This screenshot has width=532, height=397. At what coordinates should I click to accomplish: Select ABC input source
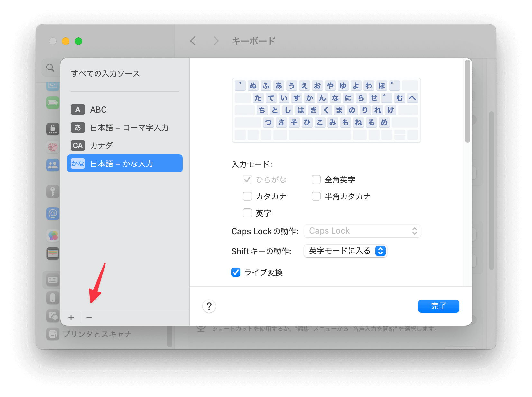click(125, 110)
